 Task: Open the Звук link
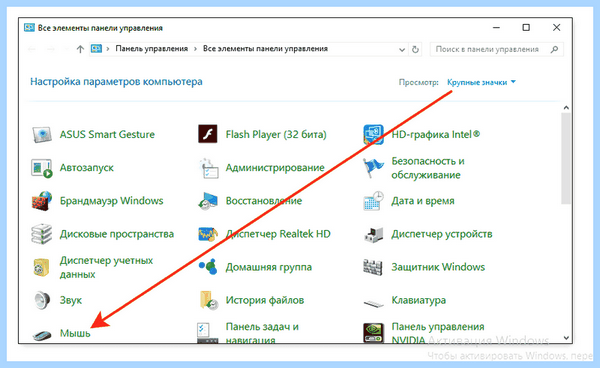71,300
